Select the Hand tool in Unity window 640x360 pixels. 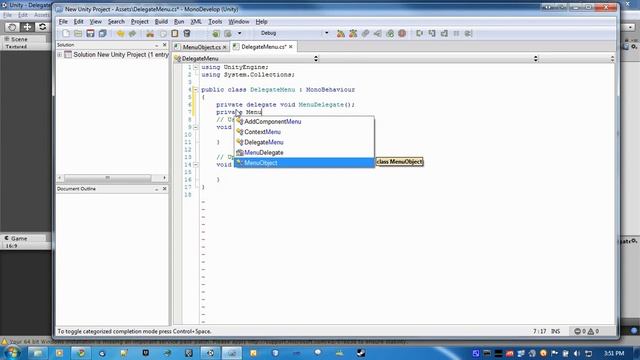tap(12, 27)
